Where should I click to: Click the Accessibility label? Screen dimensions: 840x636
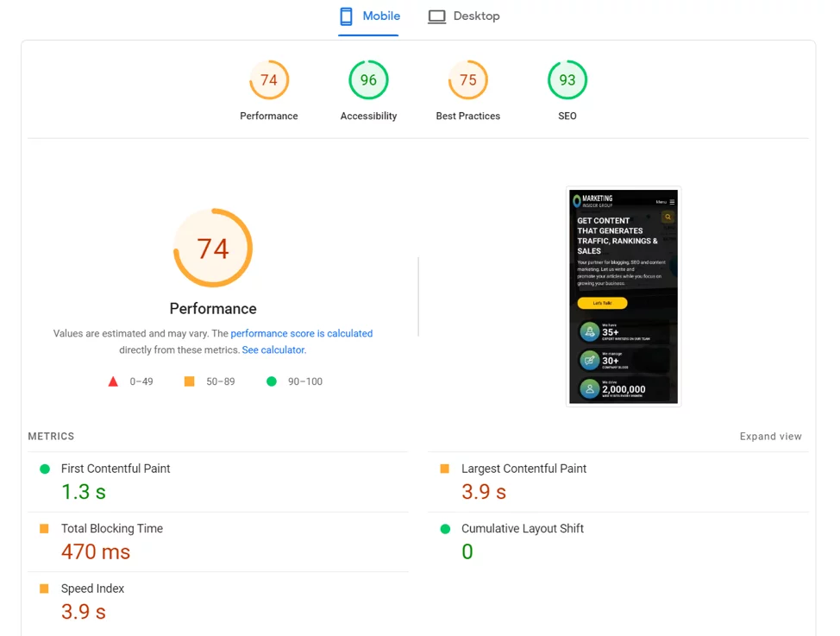coord(368,116)
